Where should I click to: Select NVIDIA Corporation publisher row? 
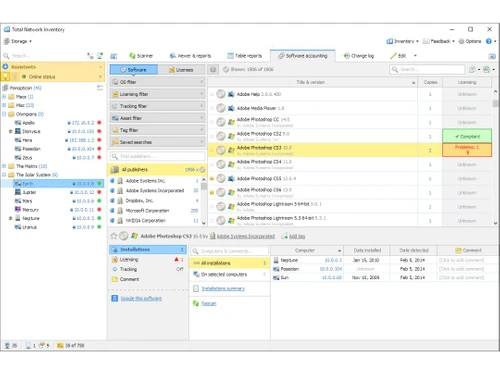(154, 221)
